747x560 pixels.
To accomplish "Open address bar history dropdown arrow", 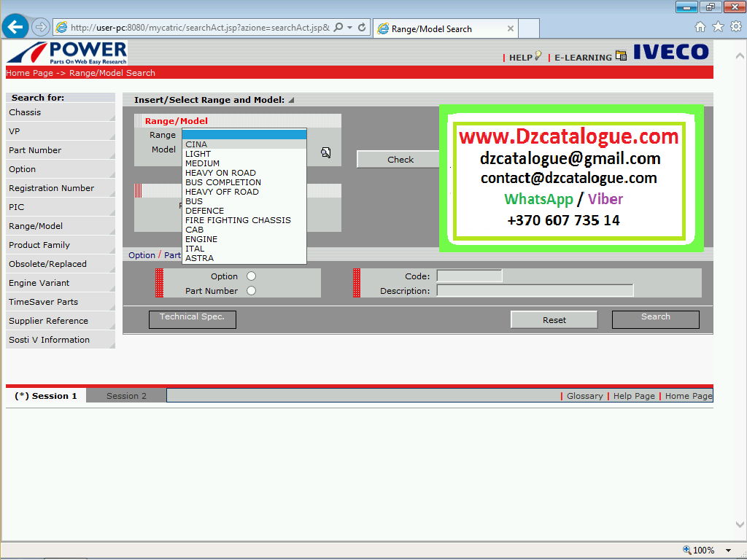I will pos(349,27).
